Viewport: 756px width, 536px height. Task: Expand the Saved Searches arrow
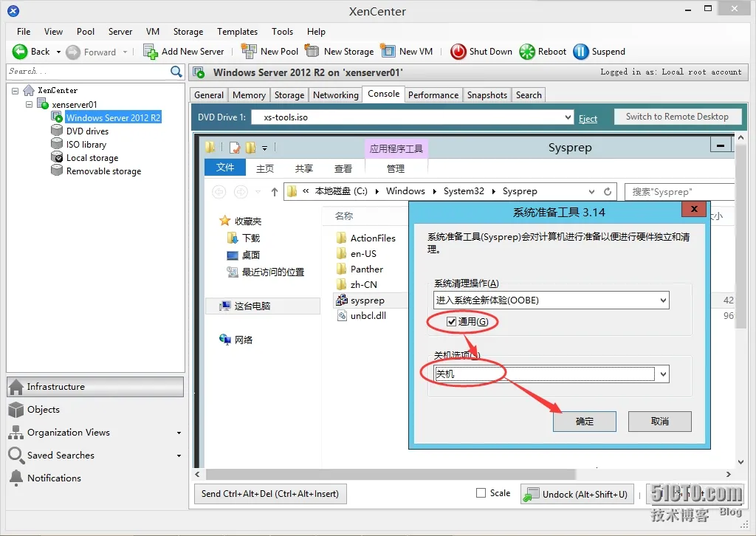coord(179,456)
